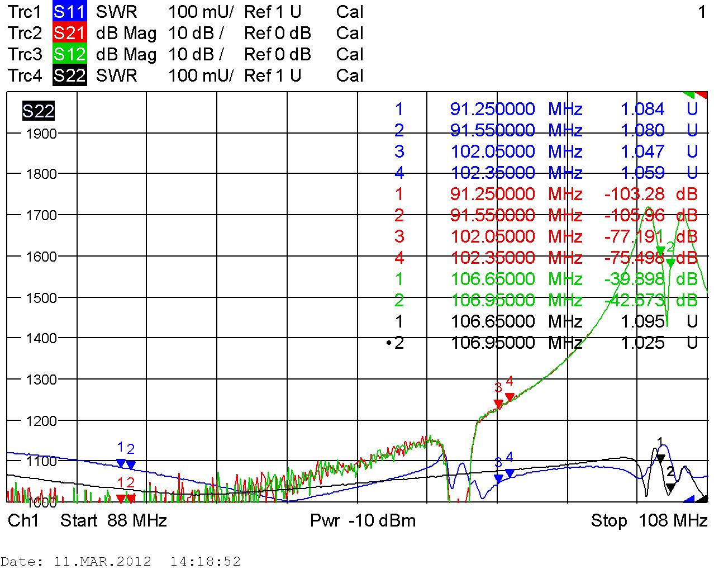Image resolution: width=714 pixels, height=588 pixels.
Task: Click the black 106.65000 MHz marker frequency
Action: pyautogui.click(x=516, y=321)
